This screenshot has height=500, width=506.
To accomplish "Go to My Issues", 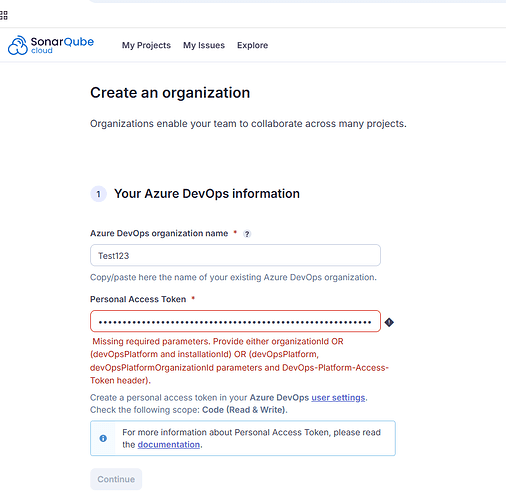I will [204, 45].
